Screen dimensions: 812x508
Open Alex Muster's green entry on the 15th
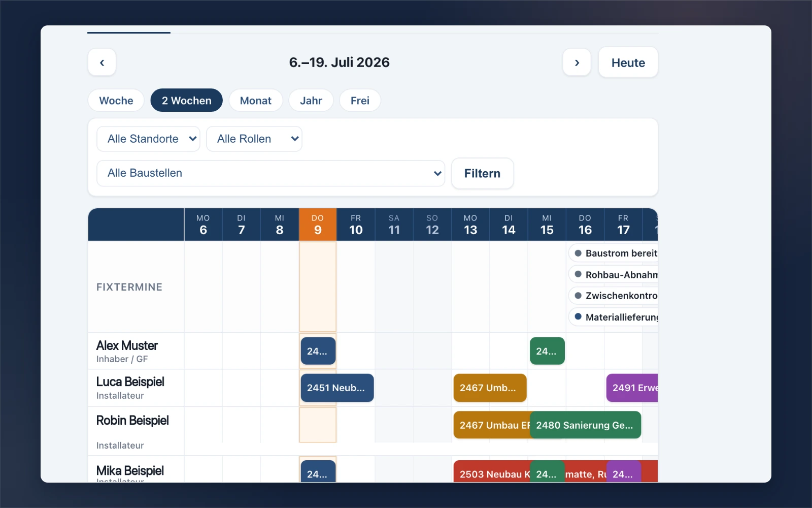[547, 351]
